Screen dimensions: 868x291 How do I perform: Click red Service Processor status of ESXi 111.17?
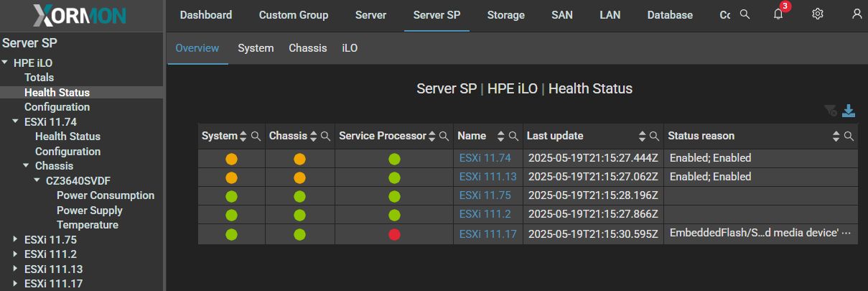(x=394, y=234)
